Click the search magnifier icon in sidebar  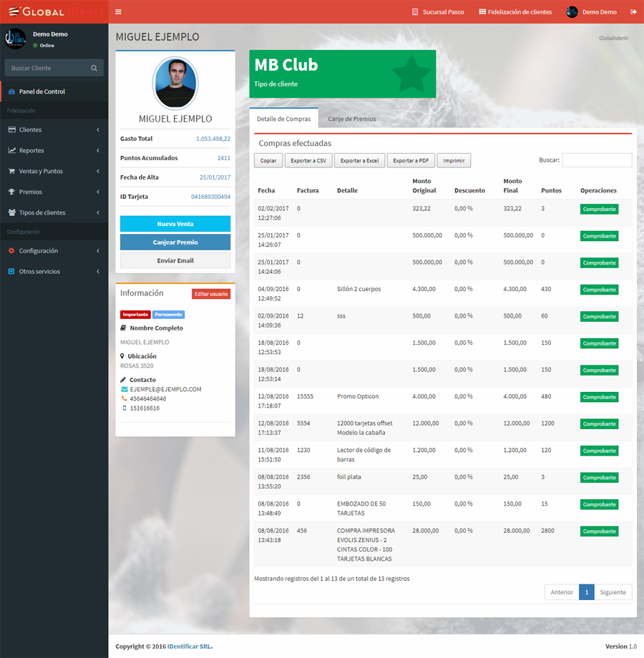pyautogui.click(x=94, y=68)
